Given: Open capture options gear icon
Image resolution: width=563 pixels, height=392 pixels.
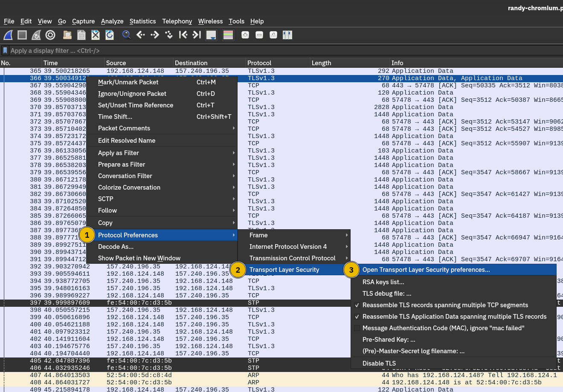Looking at the screenshot, I should (x=50, y=35).
